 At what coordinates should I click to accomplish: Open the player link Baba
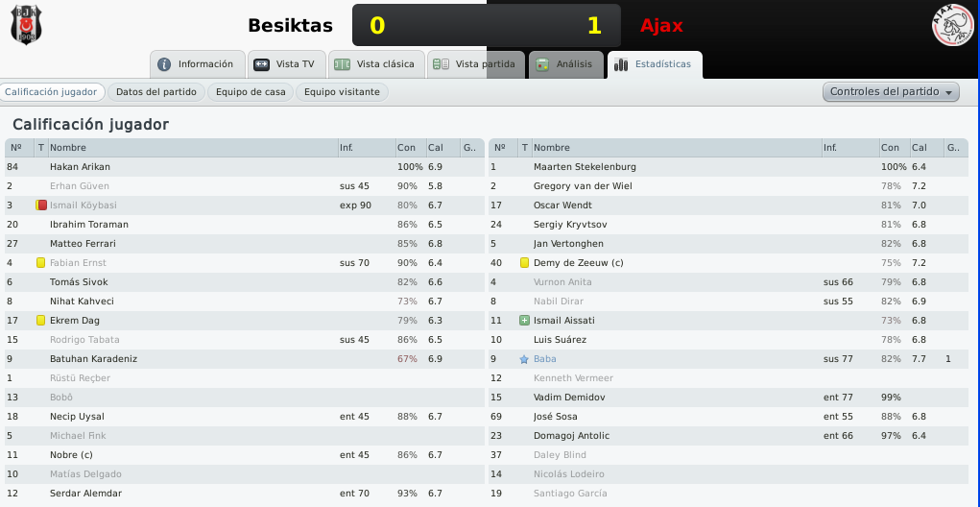pos(545,359)
